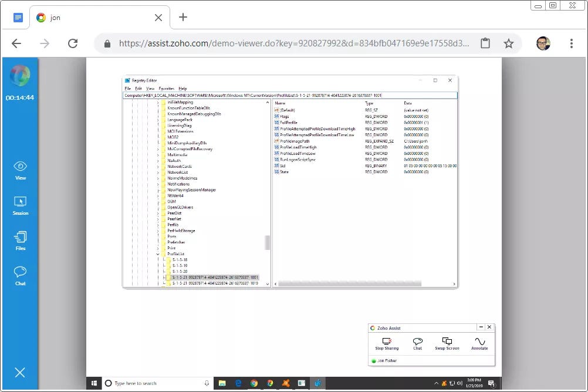This screenshot has width=588, height=392.
Task: Open the remote Action Center notifications icon
Action: tap(492, 383)
